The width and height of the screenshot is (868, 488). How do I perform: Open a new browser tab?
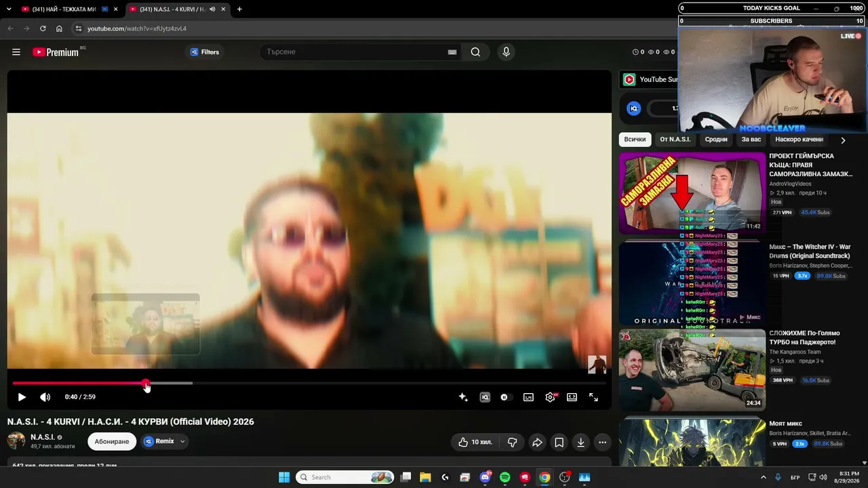(239, 9)
